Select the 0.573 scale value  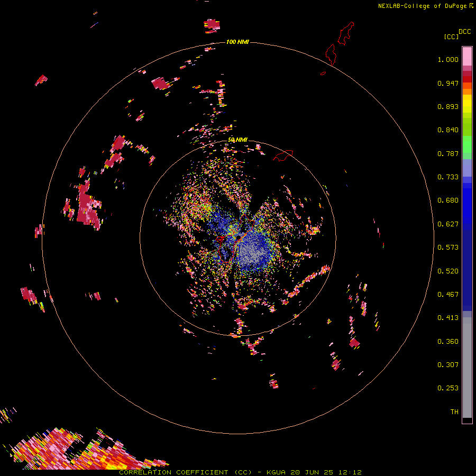(x=448, y=248)
